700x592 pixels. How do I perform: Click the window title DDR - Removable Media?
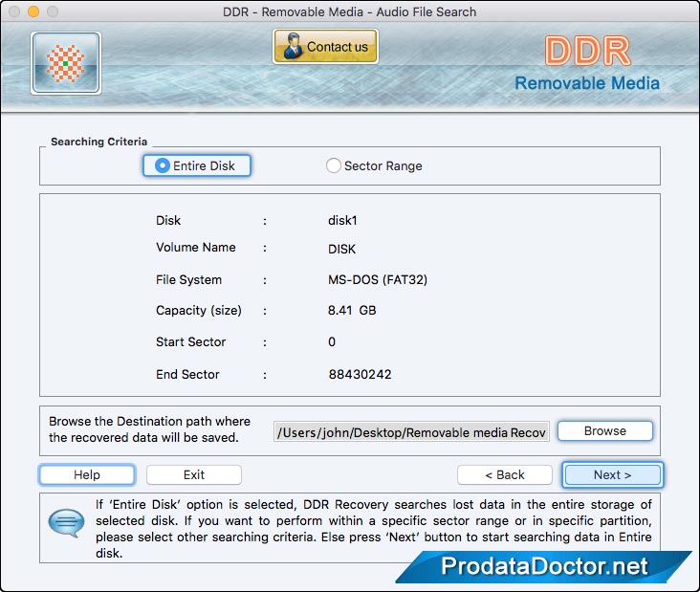click(x=350, y=11)
